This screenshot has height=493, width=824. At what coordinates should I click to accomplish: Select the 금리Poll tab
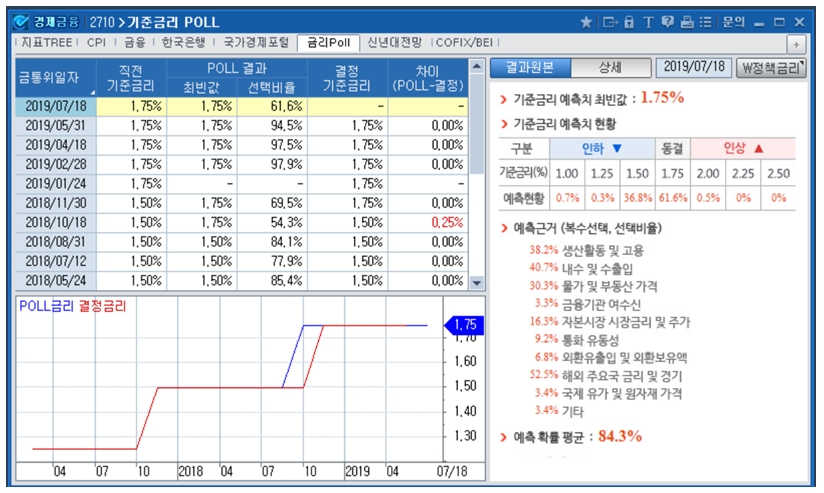tap(328, 43)
